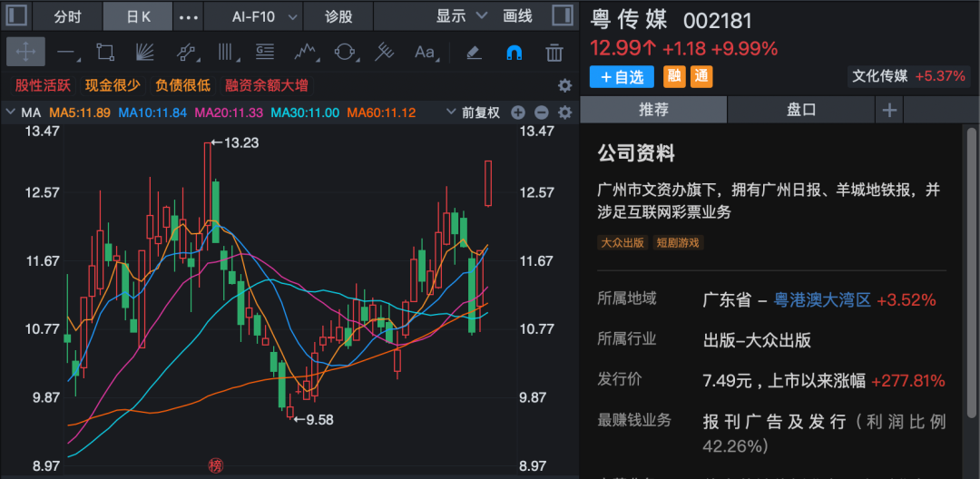
Task: Switch to the 盘口 tab
Action: [800, 110]
